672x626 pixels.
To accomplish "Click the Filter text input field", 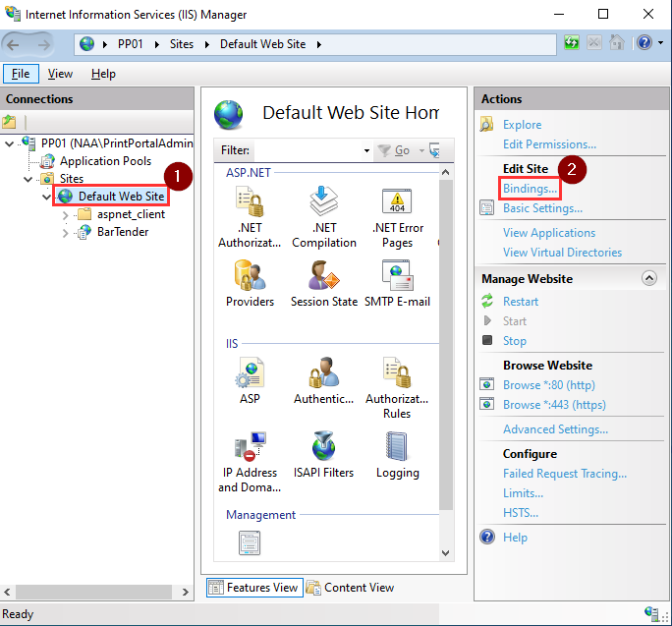I will click(x=307, y=150).
